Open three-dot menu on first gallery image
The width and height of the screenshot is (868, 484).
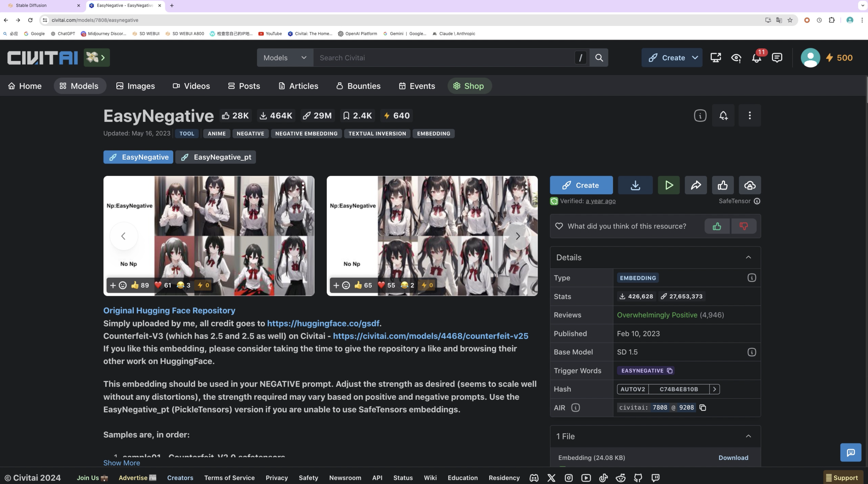coord(303,188)
